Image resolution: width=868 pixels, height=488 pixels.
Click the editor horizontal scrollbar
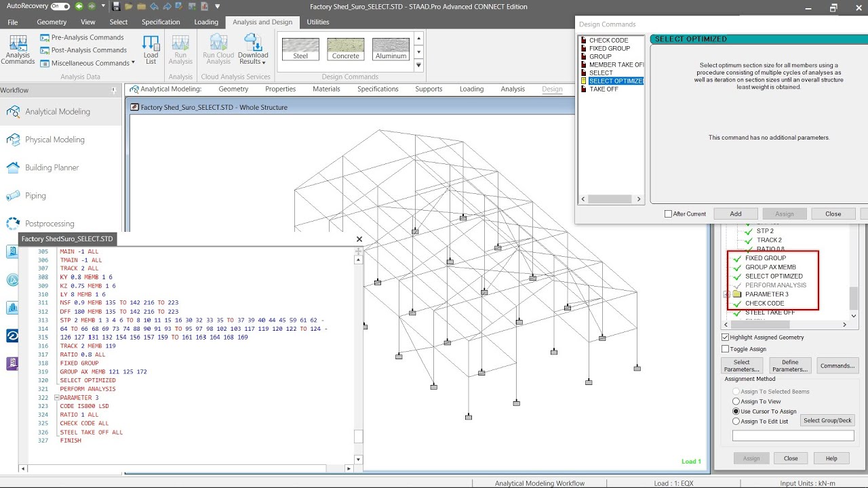point(186,469)
